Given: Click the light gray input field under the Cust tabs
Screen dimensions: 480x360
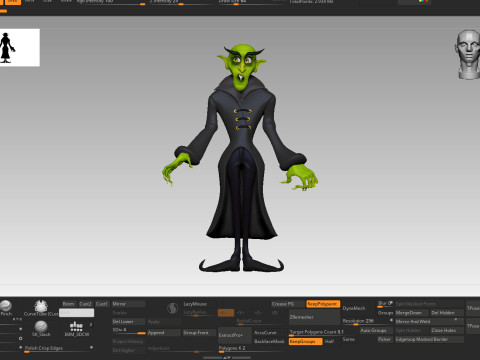Looking at the screenshot, I should click(x=76, y=313).
